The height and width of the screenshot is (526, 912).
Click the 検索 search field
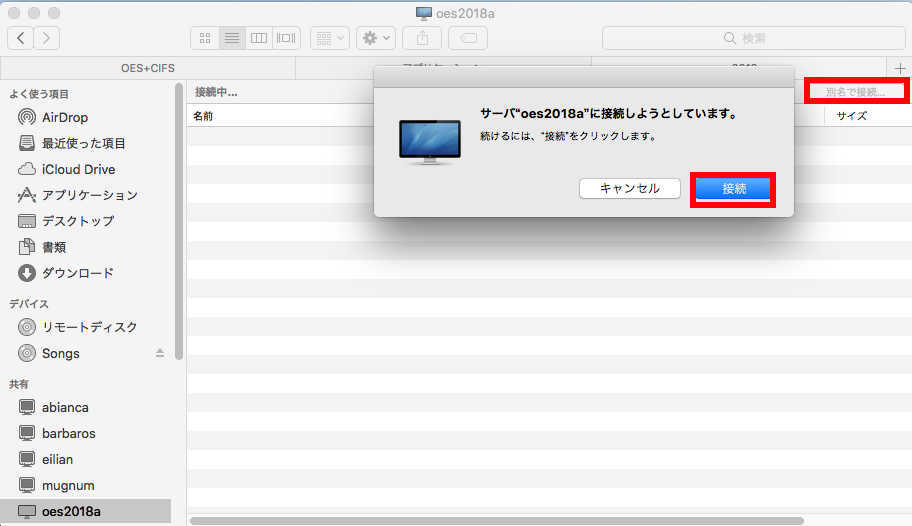[x=754, y=38]
